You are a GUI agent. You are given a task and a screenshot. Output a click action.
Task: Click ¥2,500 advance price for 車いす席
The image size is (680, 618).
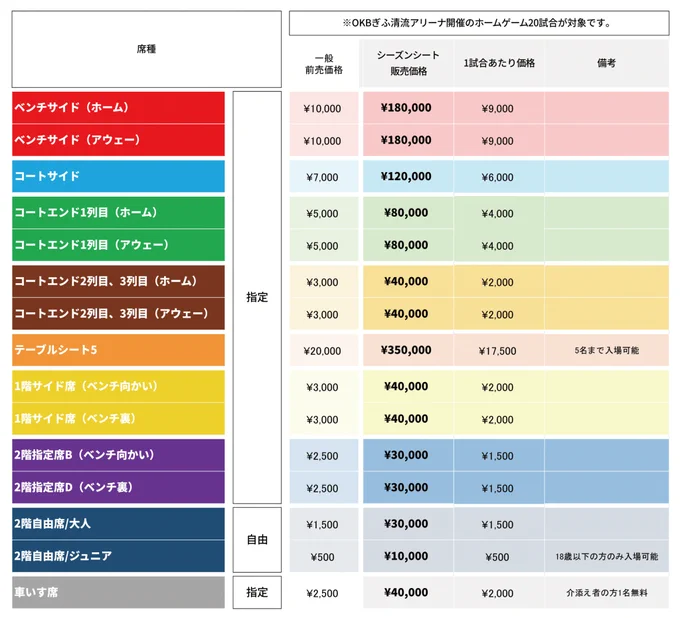tap(322, 593)
